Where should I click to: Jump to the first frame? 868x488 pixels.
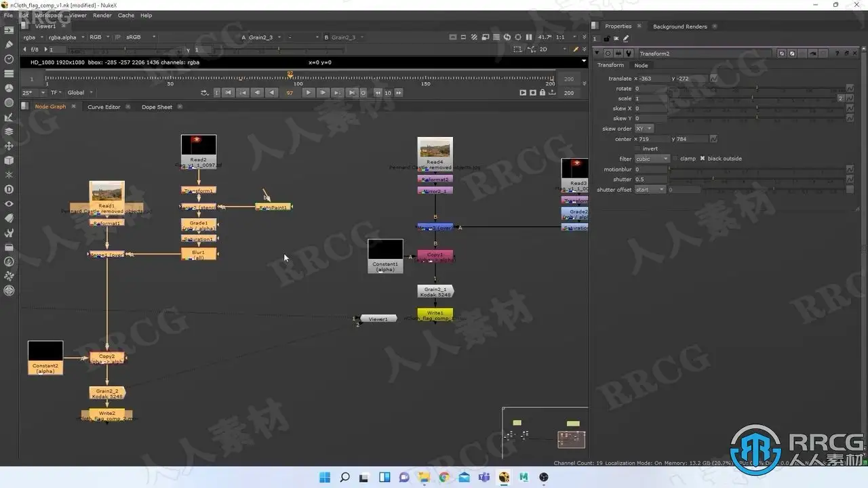[229, 93]
